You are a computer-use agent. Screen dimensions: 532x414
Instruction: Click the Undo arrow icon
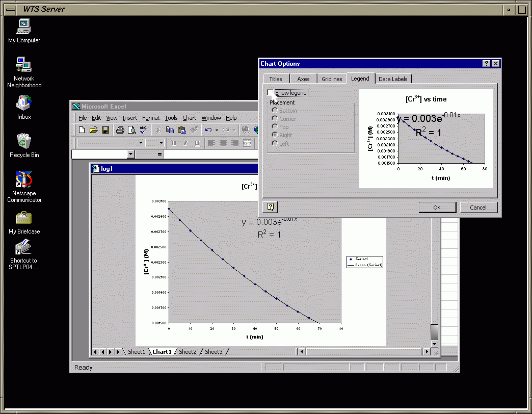pos(208,131)
